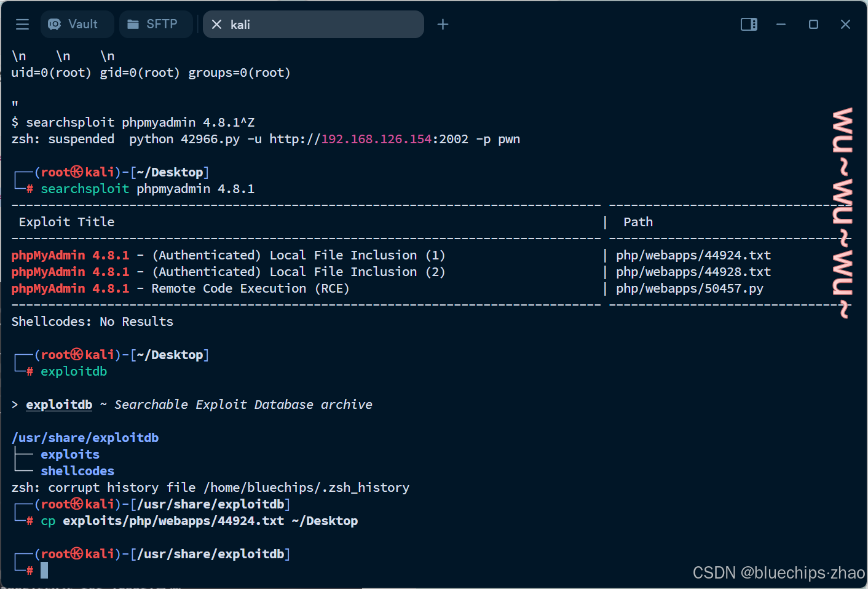Image resolution: width=868 pixels, height=589 pixels.
Task: Switch to the SFTP tab
Action: 156,24
